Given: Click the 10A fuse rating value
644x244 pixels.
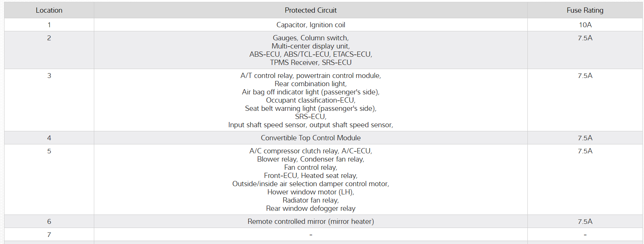Looking at the screenshot, I should pos(585,25).
